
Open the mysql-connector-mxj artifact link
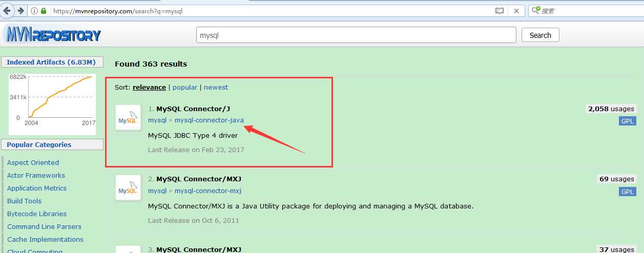(208, 191)
